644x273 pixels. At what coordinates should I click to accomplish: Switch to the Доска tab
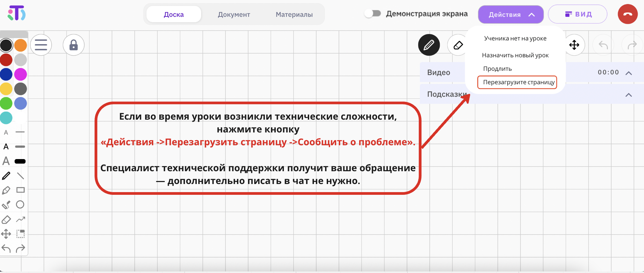click(x=174, y=14)
